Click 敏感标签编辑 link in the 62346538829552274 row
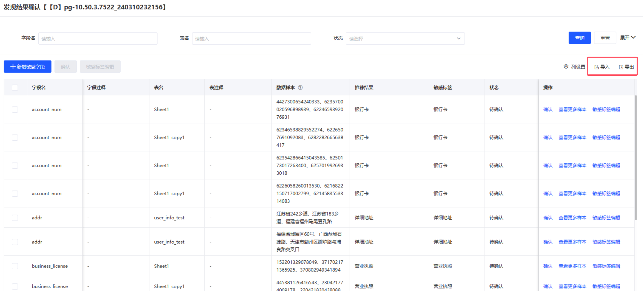This screenshot has height=291, width=644. 606,138
